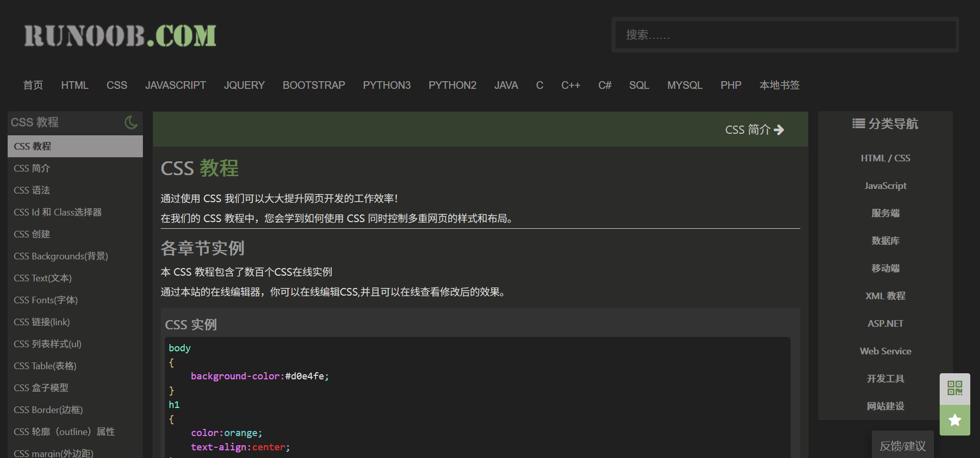Click the RUNOOB.COM logo
The height and width of the screenshot is (458, 980).
120,36
